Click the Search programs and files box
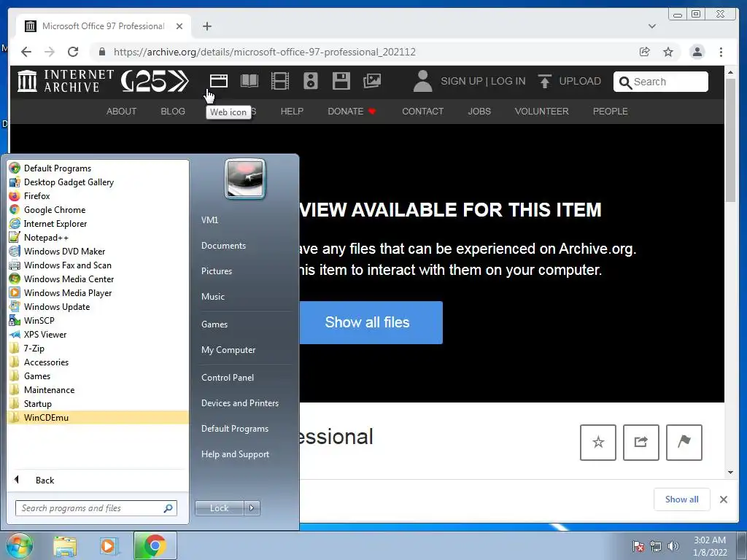 [x=96, y=508]
